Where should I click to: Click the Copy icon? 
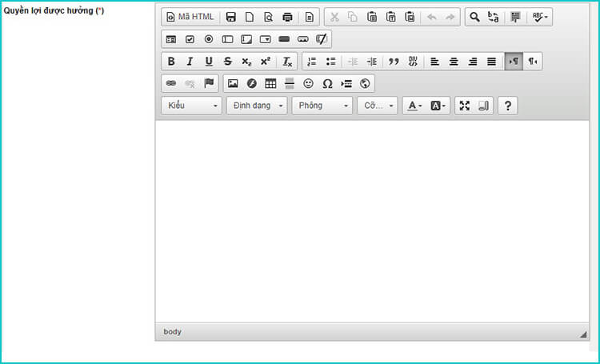[x=353, y=17]
